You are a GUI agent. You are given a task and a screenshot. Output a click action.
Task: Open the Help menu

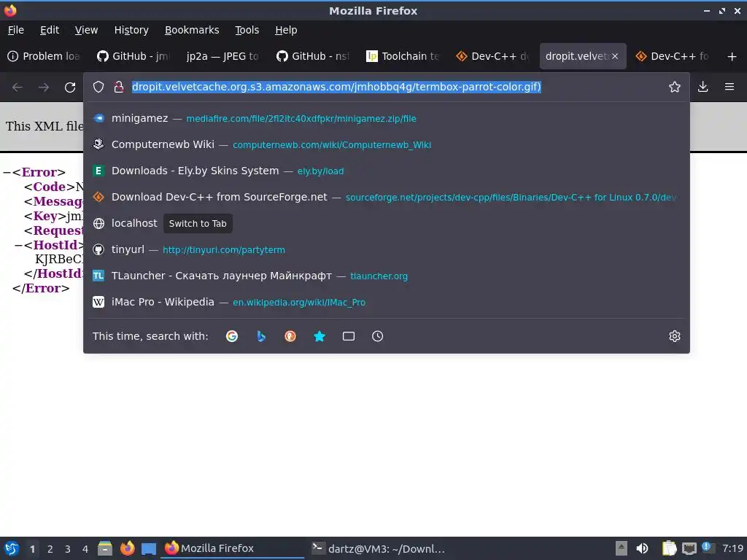pos(286,30)
